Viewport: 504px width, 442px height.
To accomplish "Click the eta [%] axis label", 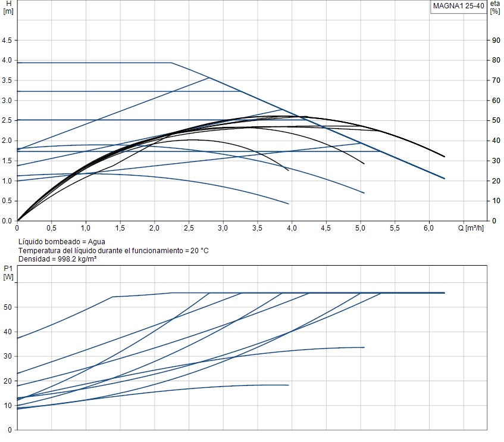I will tap(495, 7).
